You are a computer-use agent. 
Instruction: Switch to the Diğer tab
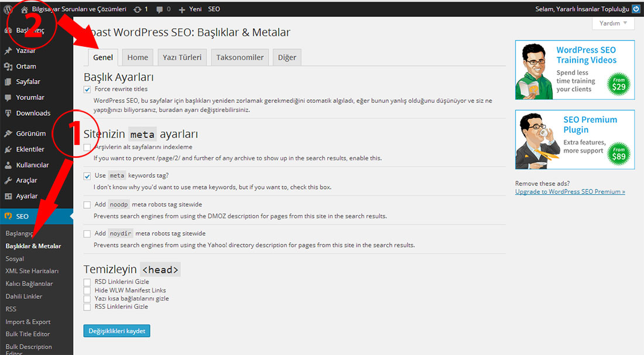click(287, 57)
